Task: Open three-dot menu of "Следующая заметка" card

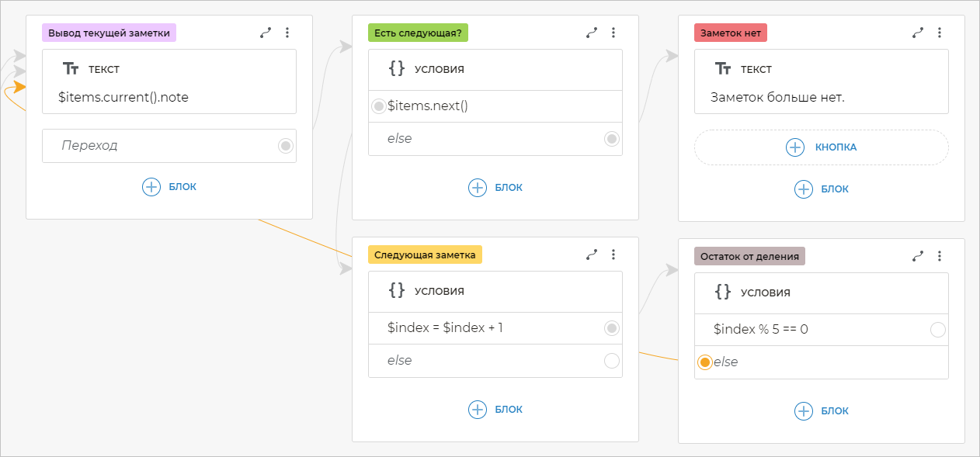Action: coord(613,254)
